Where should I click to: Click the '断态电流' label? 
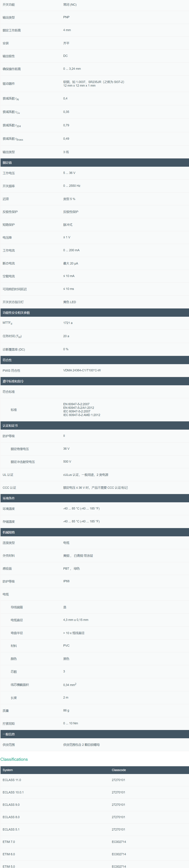[9, 263]
